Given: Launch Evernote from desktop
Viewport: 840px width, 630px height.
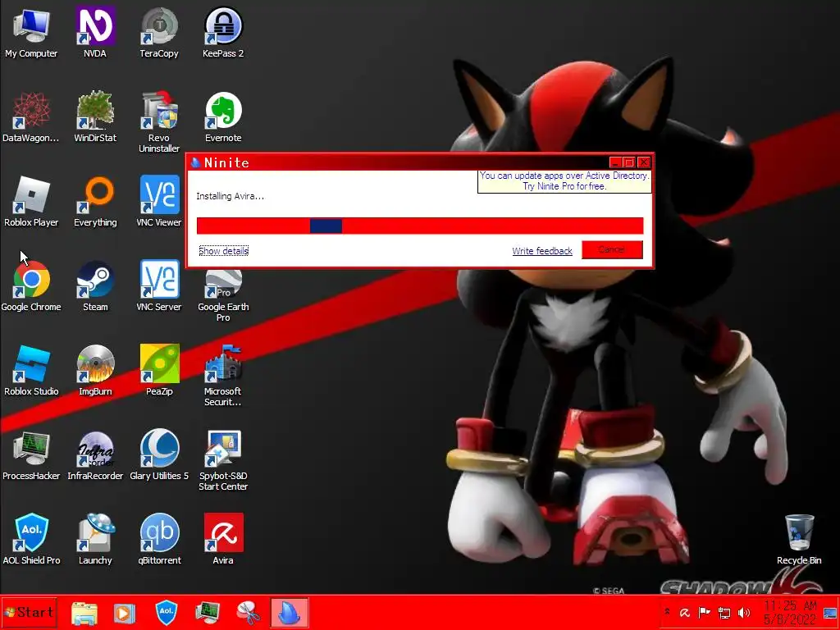Looking at the screenshot, I should pyautogui.click(x=223, y=116).
